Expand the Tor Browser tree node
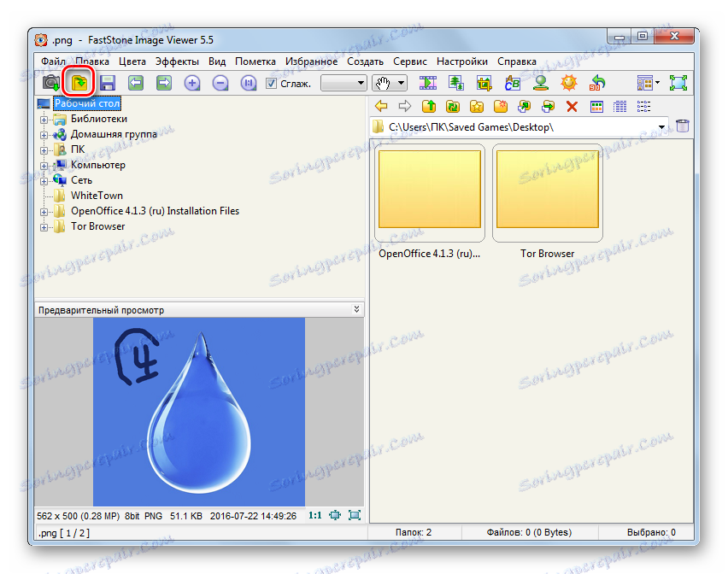728x574 pixels. (x=44, y=227)
